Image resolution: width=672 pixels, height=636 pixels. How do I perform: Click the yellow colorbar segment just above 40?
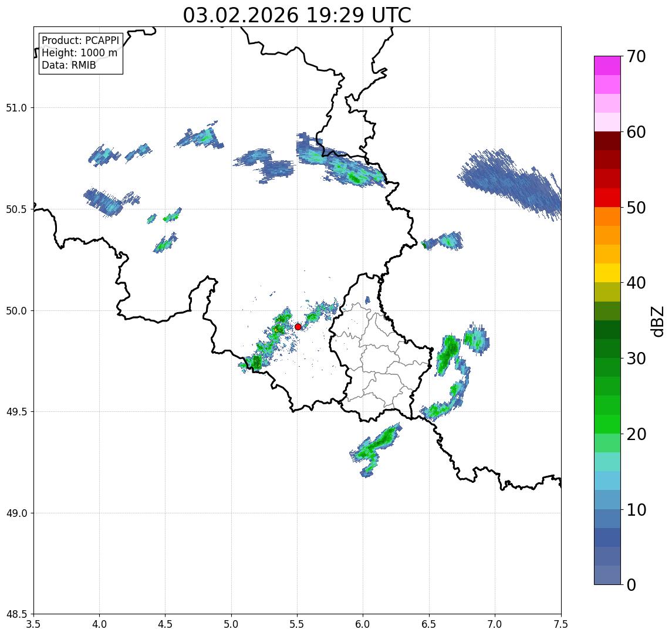607,273
